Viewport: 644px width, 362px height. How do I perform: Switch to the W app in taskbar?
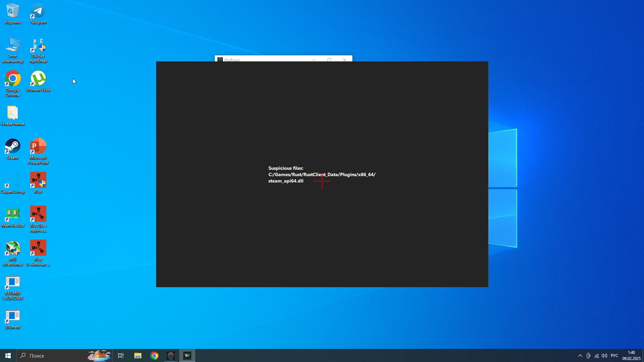[x=187, y=356]
